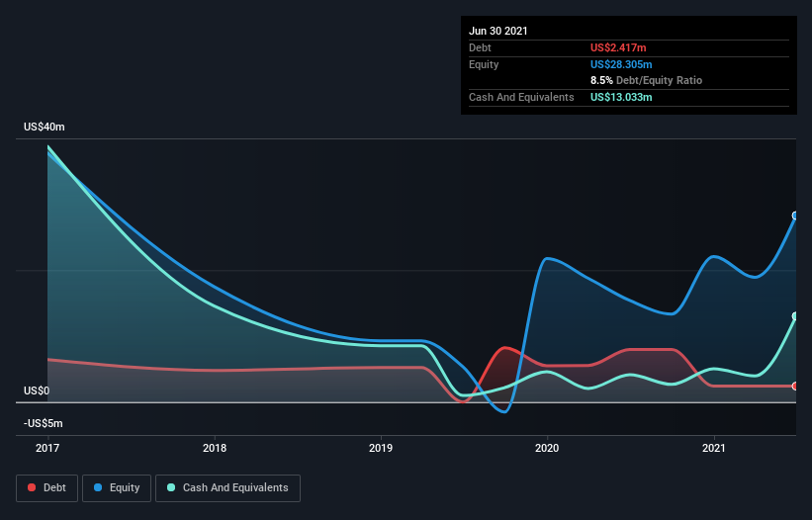Viewport: 812px width, 520px height.
Task: Click the blue Equity legend dot
Action: tap(98, 487)
